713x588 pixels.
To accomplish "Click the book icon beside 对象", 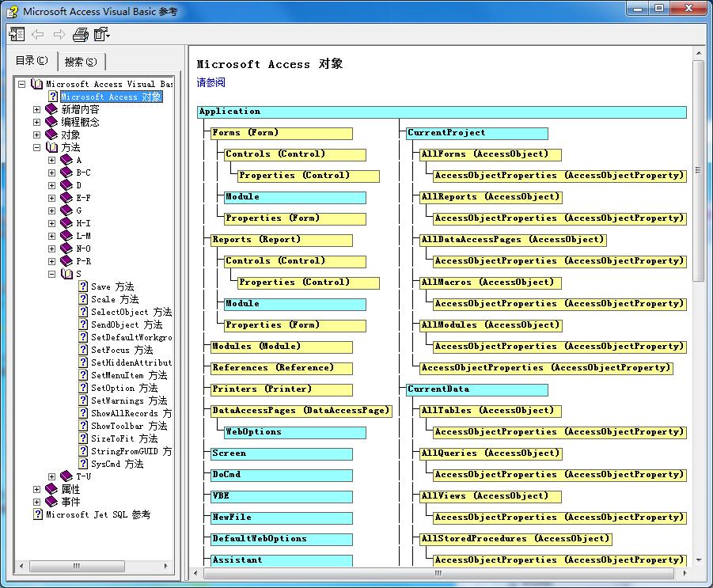I will (51, 135).
